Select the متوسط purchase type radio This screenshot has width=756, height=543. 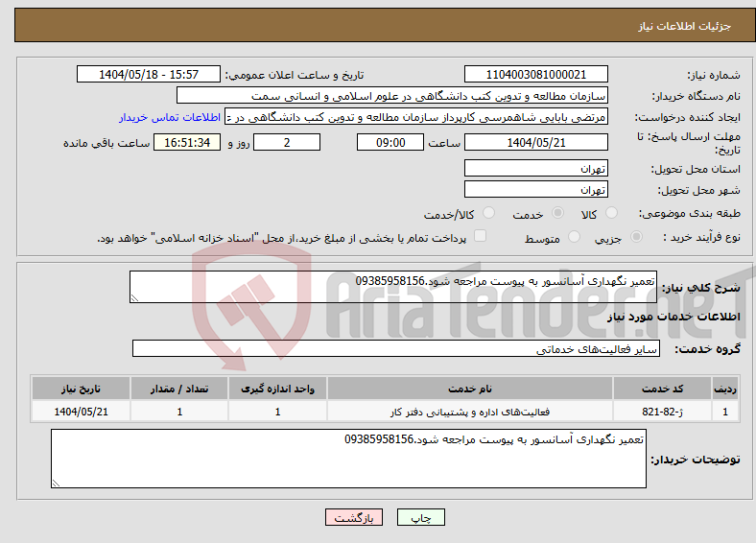tap(574, 236)
